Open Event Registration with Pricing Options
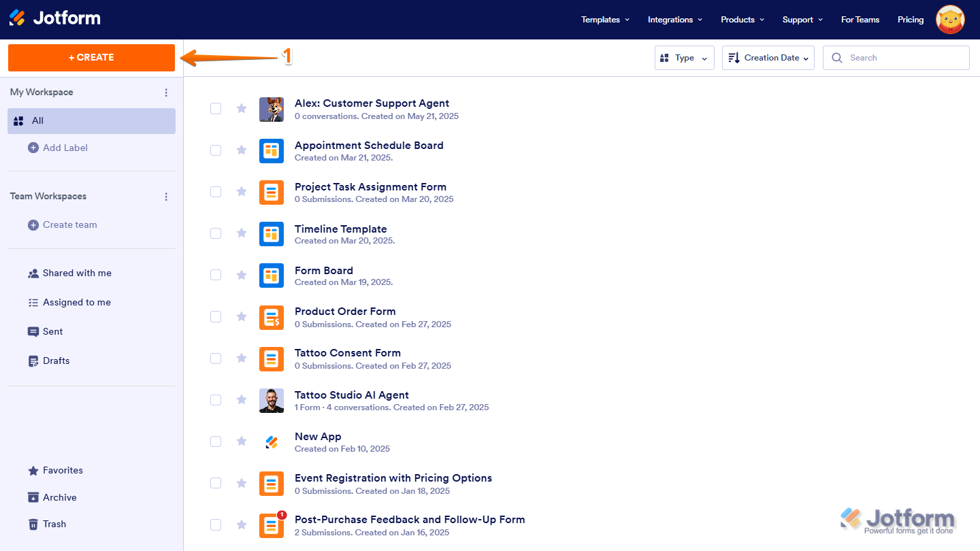The image size is (980, 551). click(x=393, y=478)
